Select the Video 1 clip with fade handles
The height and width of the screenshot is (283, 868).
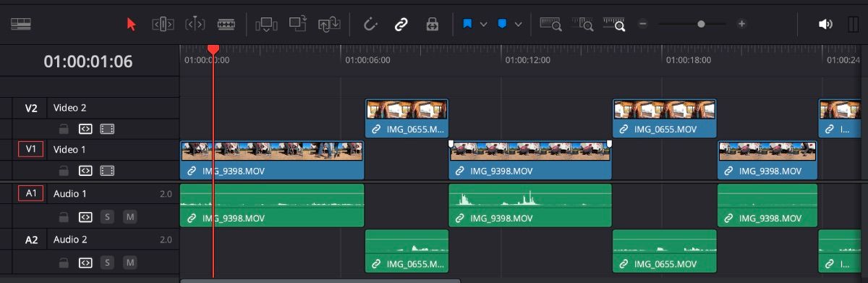click(530, 160)
